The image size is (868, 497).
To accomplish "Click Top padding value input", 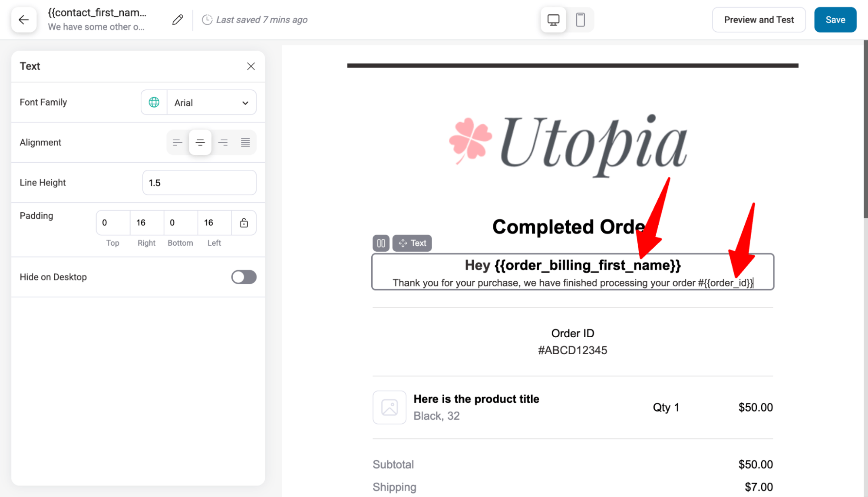I will click(x=112, y=223).
